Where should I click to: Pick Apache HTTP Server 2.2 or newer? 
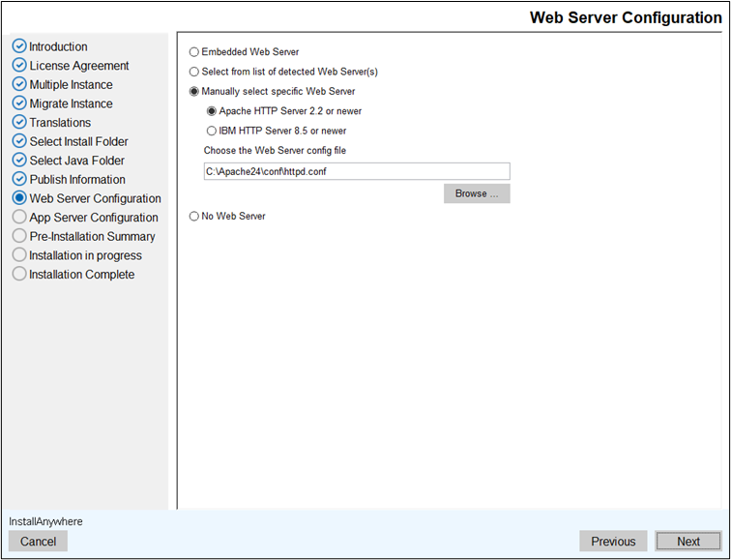point(212,111)
